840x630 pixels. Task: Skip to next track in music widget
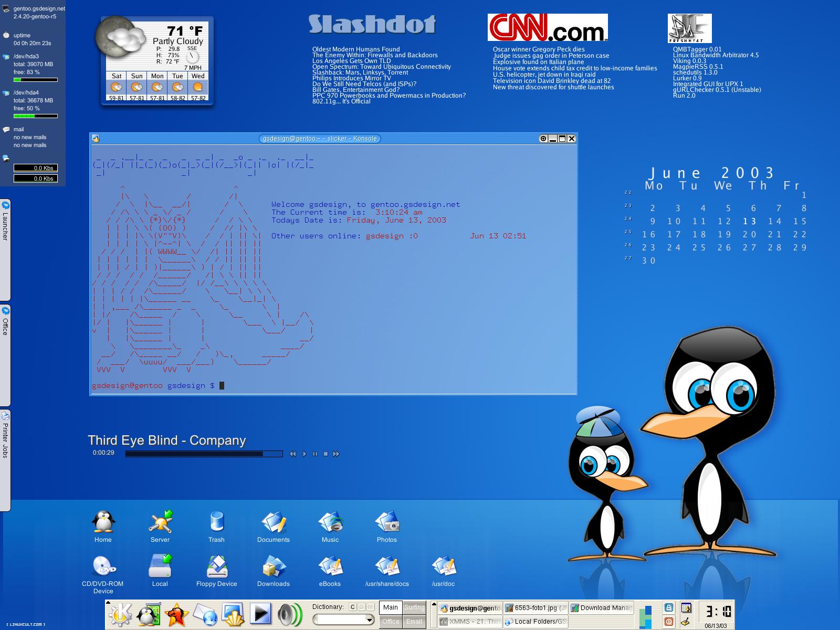click(337, 454)
